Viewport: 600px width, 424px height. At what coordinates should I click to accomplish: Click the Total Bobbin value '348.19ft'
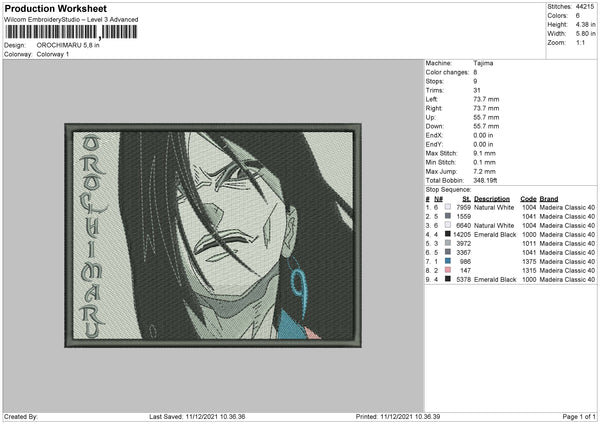(485, 181)
